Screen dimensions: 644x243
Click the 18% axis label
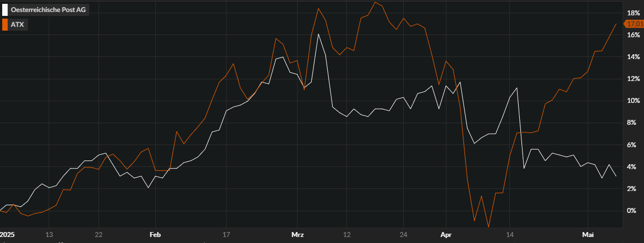point(633,13)
